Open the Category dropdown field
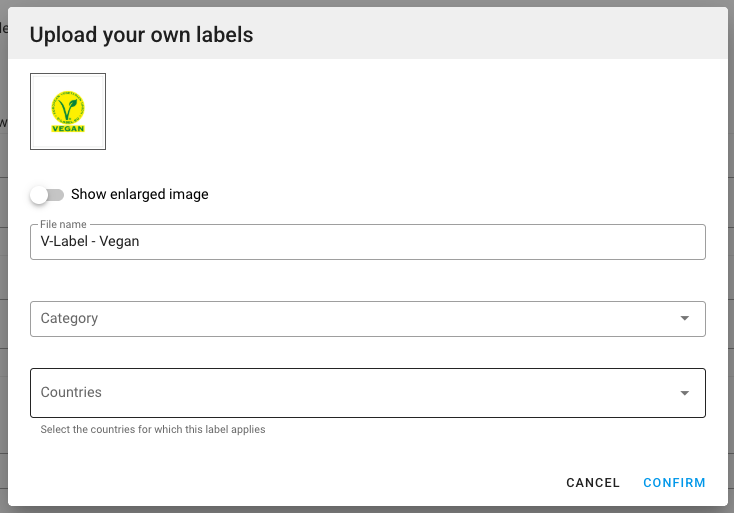Screen dimensions: 734x513 [x=368, y=319]
